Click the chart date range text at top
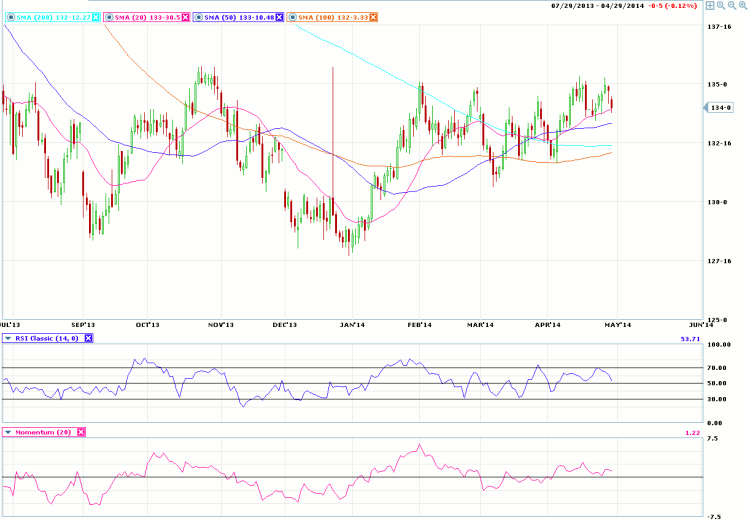Screen dimensions: 750x524 pyautogui.click(x=597, y=5)
